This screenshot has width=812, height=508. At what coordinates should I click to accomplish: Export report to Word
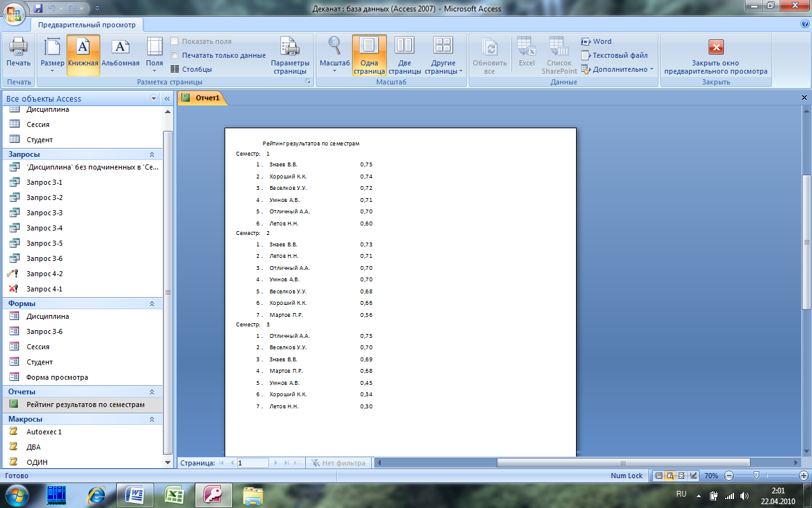[x=596, y=41]
